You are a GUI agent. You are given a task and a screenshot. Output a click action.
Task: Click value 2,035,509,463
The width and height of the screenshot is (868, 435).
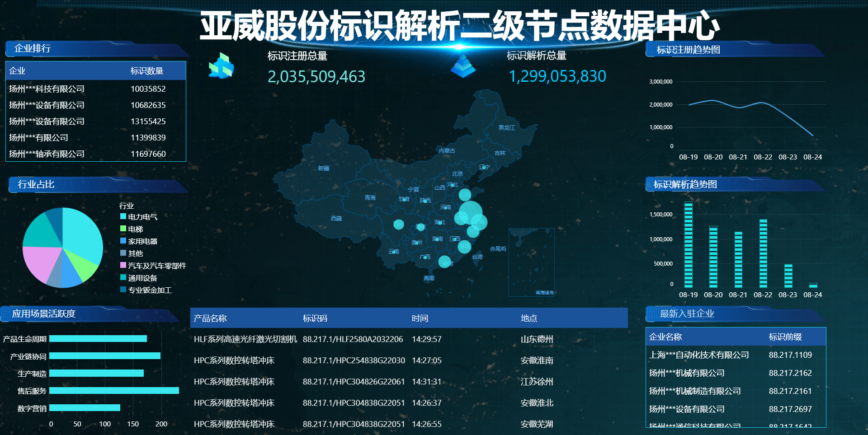click(316, 77)
